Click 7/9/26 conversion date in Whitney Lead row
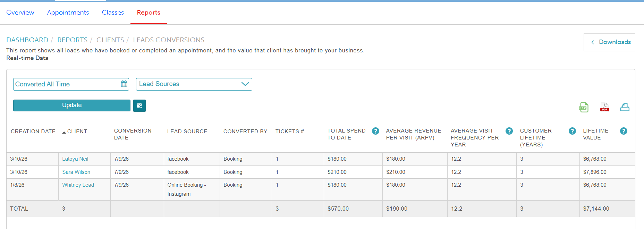This screenshot has height=229, width=644. pyautogui.click(x=121, y=185)
